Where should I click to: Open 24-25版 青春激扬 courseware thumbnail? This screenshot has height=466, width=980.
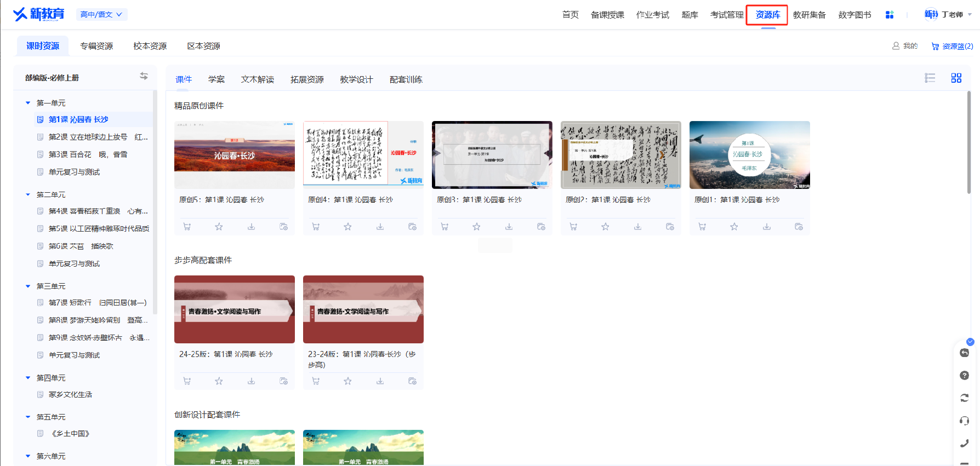pos(235,309)
